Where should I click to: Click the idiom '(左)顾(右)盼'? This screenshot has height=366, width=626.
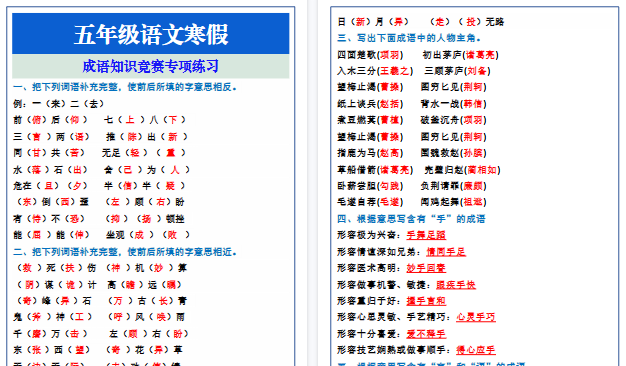[145, 202]
